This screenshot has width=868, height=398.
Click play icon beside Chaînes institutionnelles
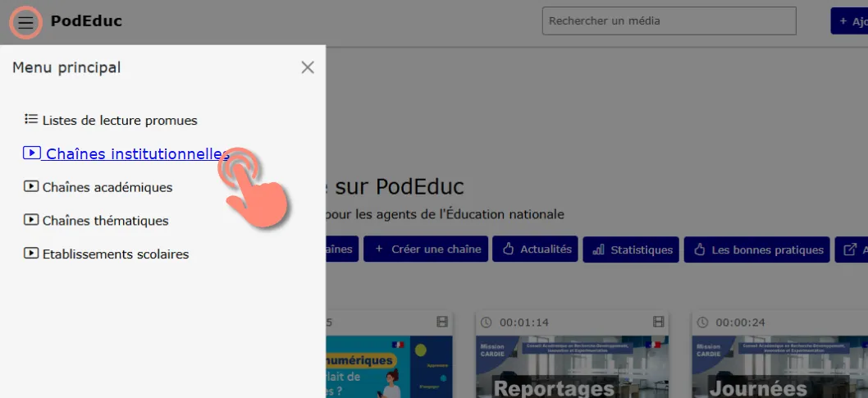pos(31,153)
